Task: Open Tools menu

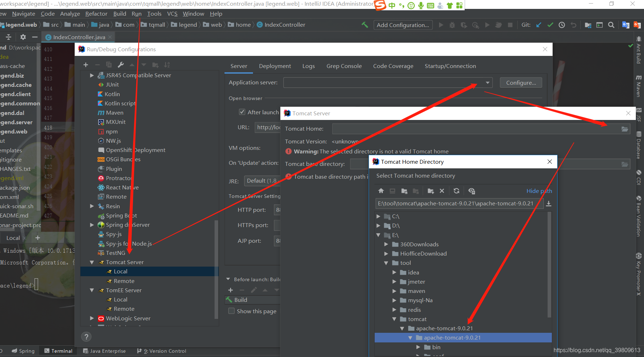Action: click(x=154, y=14)
